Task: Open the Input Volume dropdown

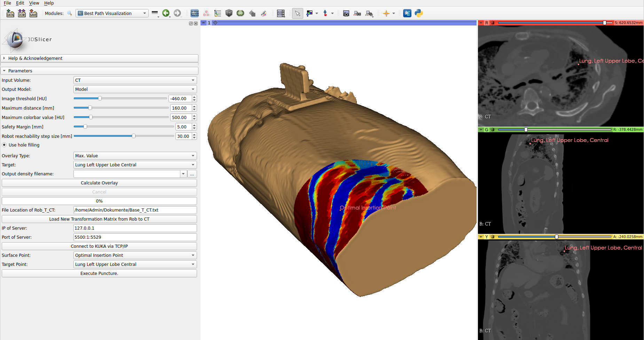Action: 135,80
